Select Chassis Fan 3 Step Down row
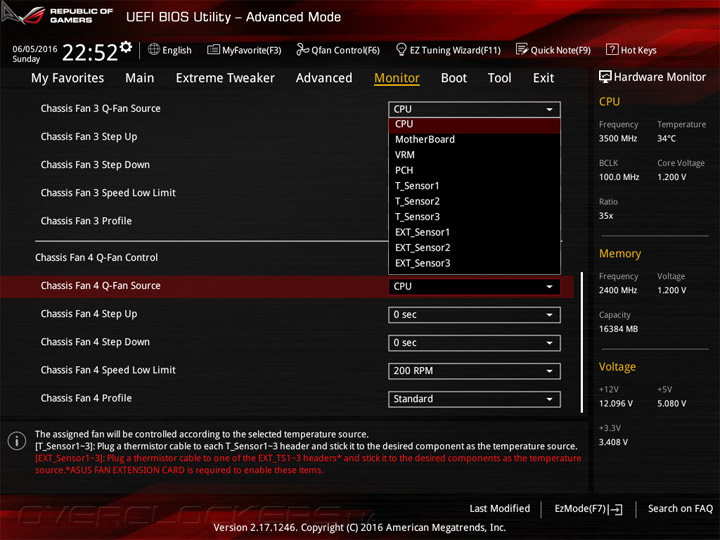 tap(95, 165)
